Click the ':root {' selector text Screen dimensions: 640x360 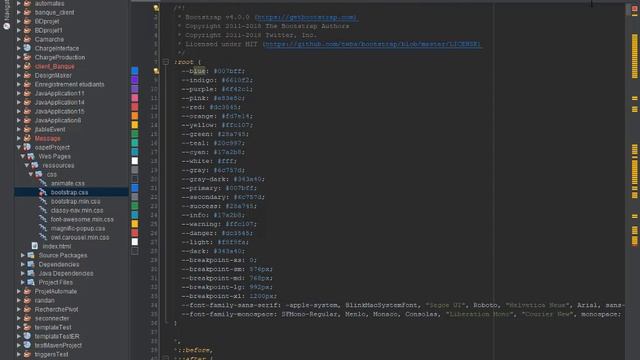pyautogui.click(x=188, y=62)
